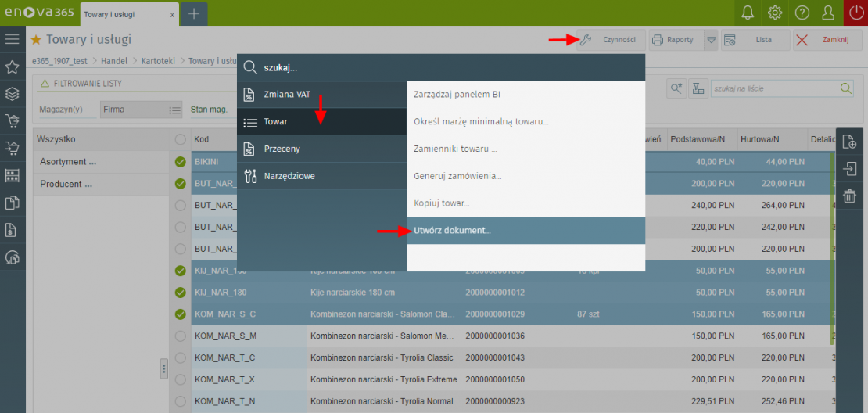Open a new tab with plus button

point(194,13)
